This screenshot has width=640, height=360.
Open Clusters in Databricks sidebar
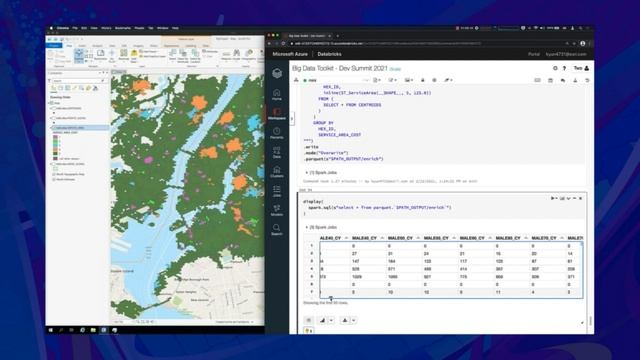(277, 172)
